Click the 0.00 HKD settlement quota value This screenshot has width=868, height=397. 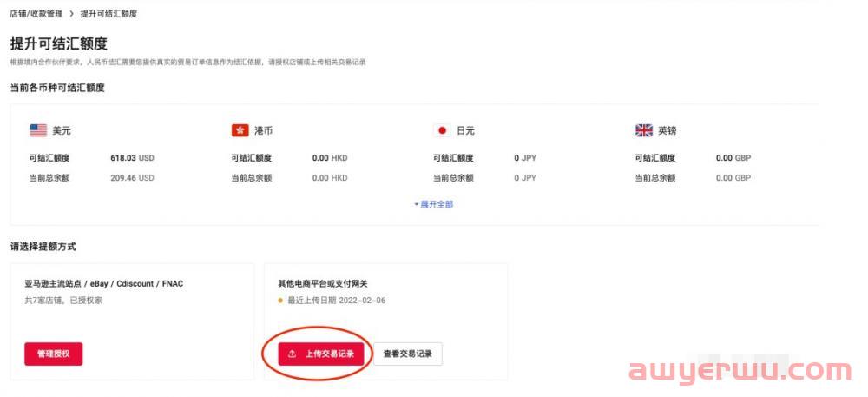[x=330, y=158]
